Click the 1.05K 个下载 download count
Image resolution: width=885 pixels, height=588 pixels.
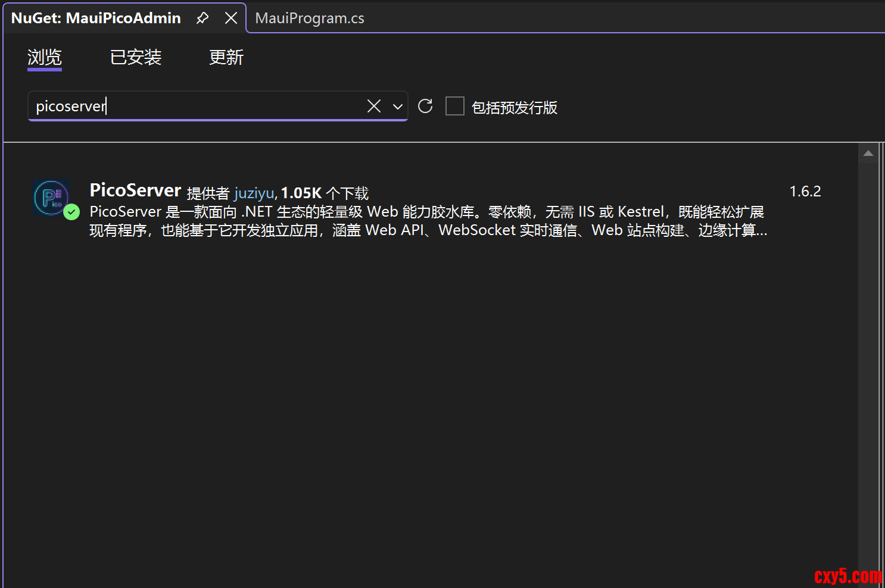point(325,193)
